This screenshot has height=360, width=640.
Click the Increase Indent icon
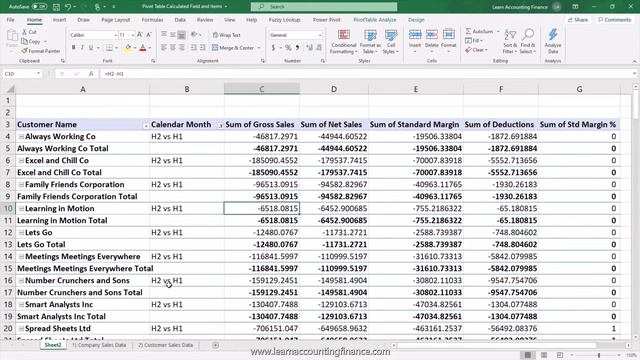pyautogui.click(x=202, y=48)
